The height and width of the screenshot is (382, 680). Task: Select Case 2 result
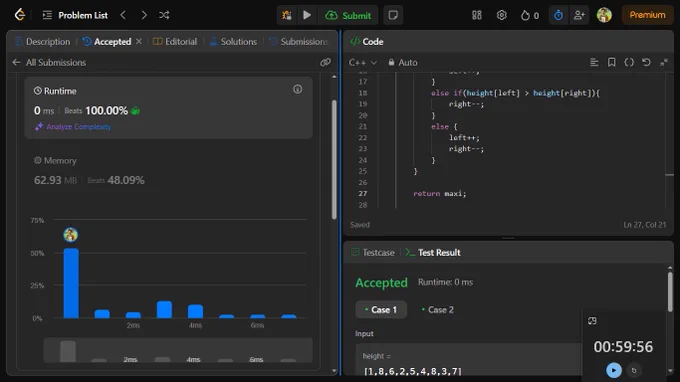click(x=437, y=310)
